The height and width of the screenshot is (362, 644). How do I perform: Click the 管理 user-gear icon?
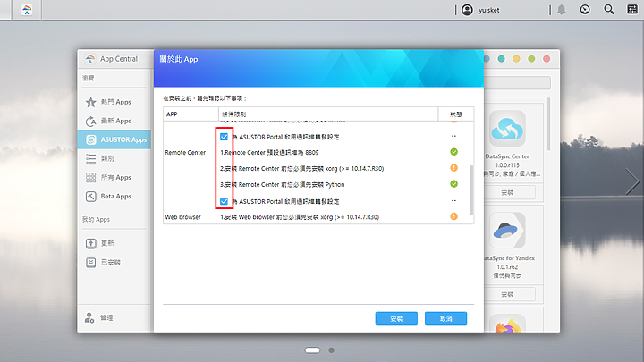tap(89, 317)
